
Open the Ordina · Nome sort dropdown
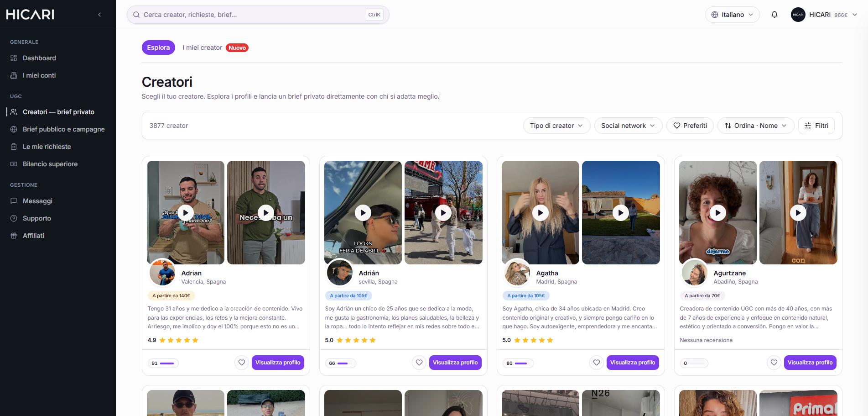(756, 126)
